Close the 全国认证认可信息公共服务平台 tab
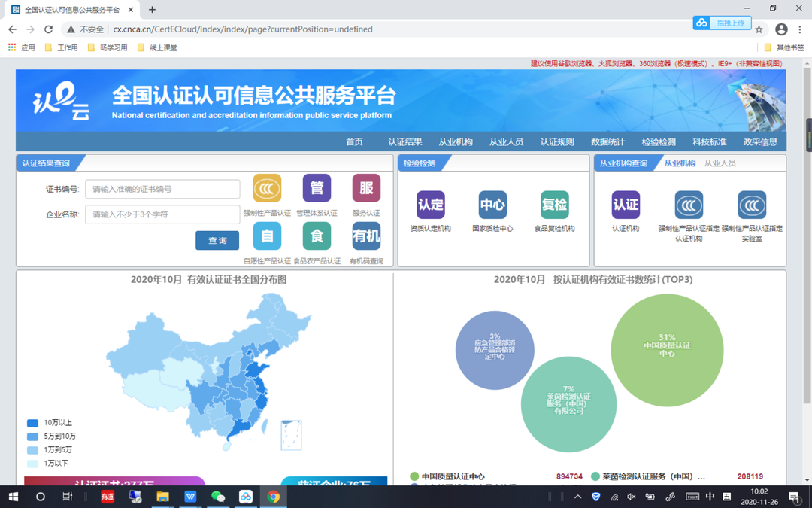This screenshot has height=508, width=812. click(131, 9)
